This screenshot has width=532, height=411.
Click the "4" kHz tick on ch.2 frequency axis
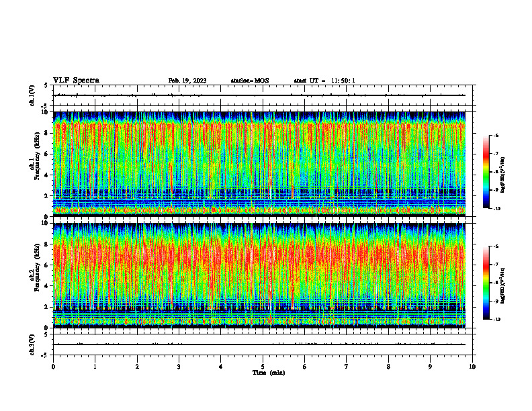(x=46, y=286)
